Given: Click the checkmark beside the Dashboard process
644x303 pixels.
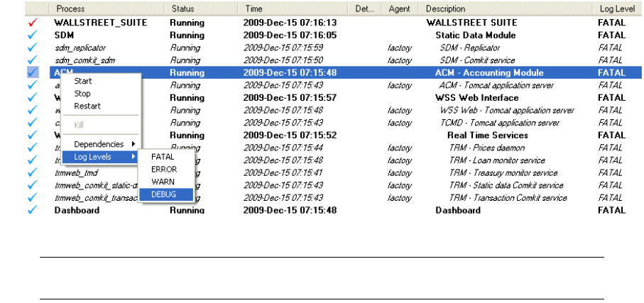Looking at the screenshot, I should (33, 210).
